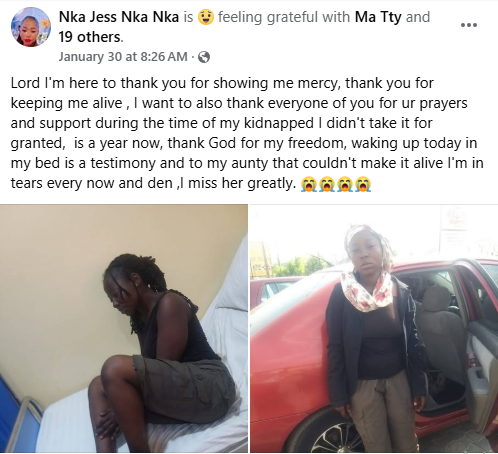498x454 pixels.
Task: Click the globe public audience icon
Action: [204, 57]
